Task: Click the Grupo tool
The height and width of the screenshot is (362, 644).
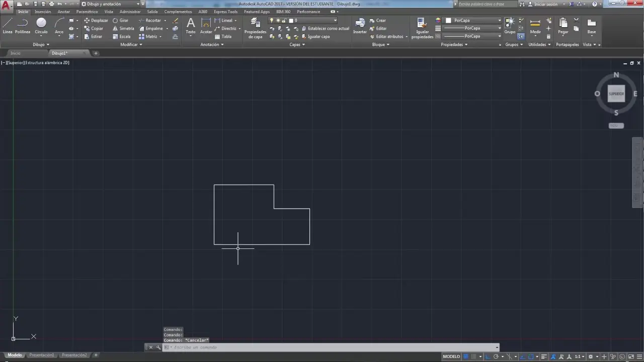Action: [x=510, y=26]
